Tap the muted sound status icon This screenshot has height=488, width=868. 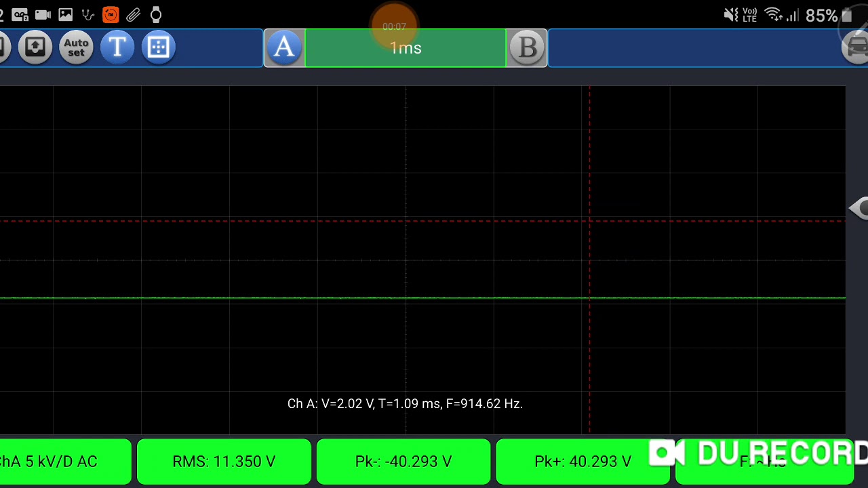730,15
